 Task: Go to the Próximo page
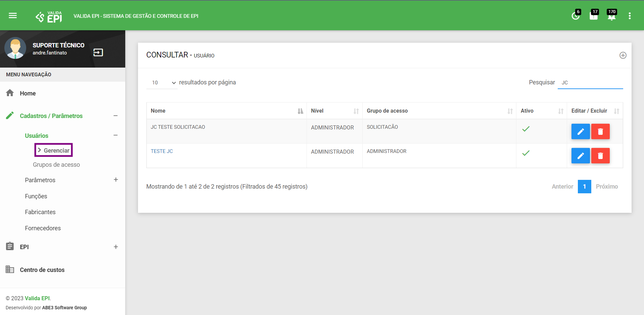coord(607,187)
